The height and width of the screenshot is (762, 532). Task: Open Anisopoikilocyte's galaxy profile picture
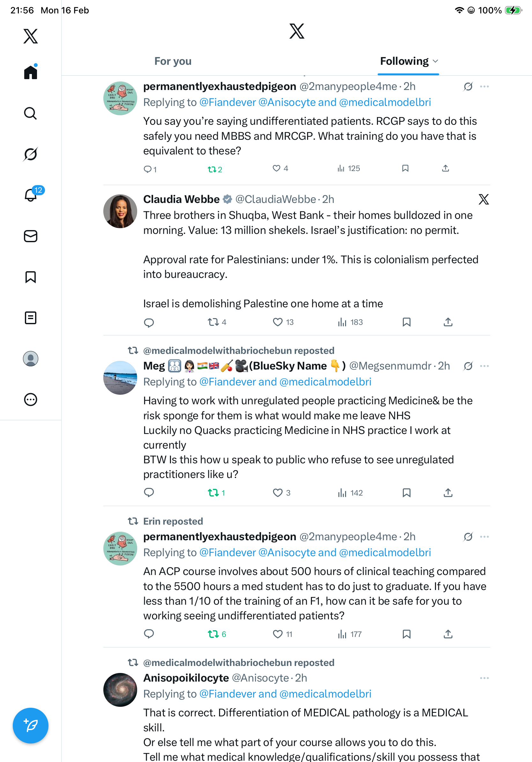tap(120, 690)
